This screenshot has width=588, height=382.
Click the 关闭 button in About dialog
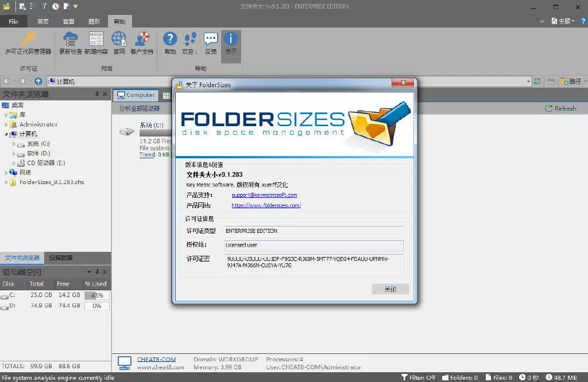point(390,289)
